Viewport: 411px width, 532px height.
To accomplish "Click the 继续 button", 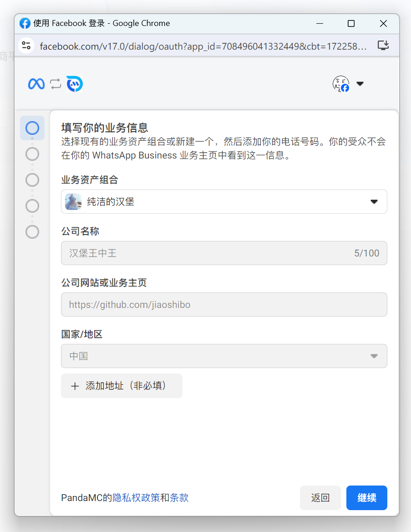I will (366, 498).
